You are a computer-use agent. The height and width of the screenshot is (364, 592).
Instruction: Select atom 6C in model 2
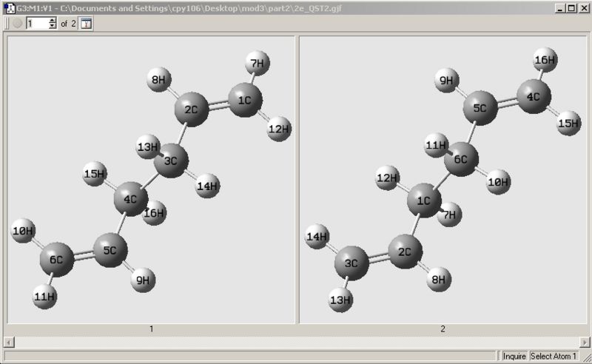coord(461,159)
